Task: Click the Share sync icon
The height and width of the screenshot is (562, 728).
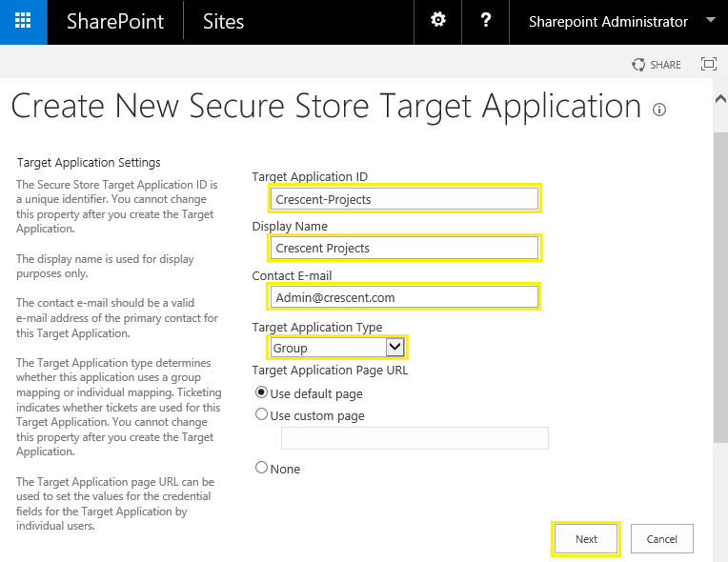Action: point(638,65)
